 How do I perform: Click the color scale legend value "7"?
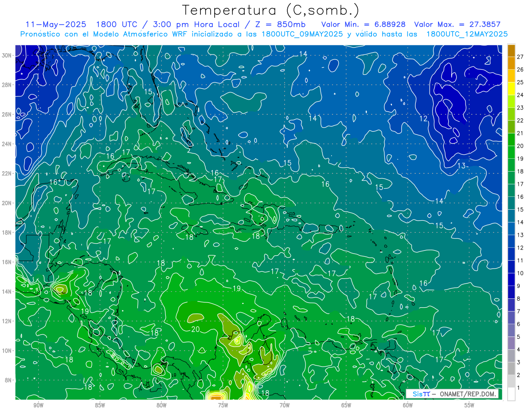point(519,311)
